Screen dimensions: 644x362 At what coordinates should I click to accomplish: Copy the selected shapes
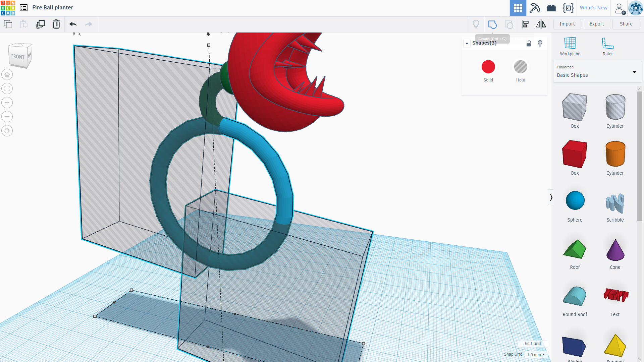coord(8,24)
